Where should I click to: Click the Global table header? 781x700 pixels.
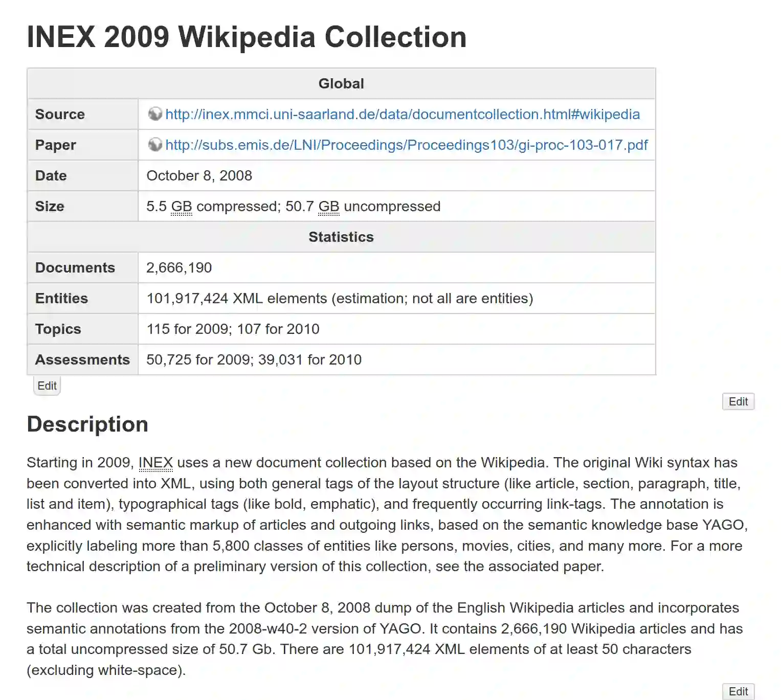[341, 83]
